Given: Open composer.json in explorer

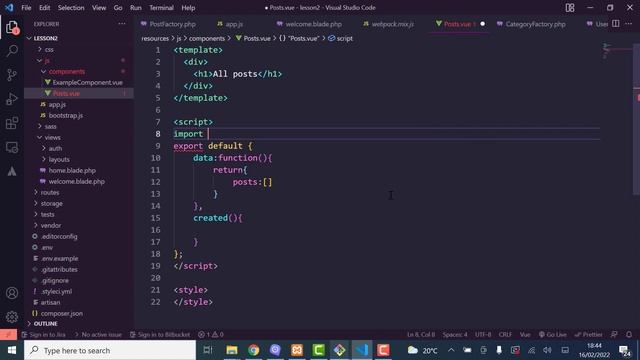Looking at the screenshot, I should tap(61, 313).
